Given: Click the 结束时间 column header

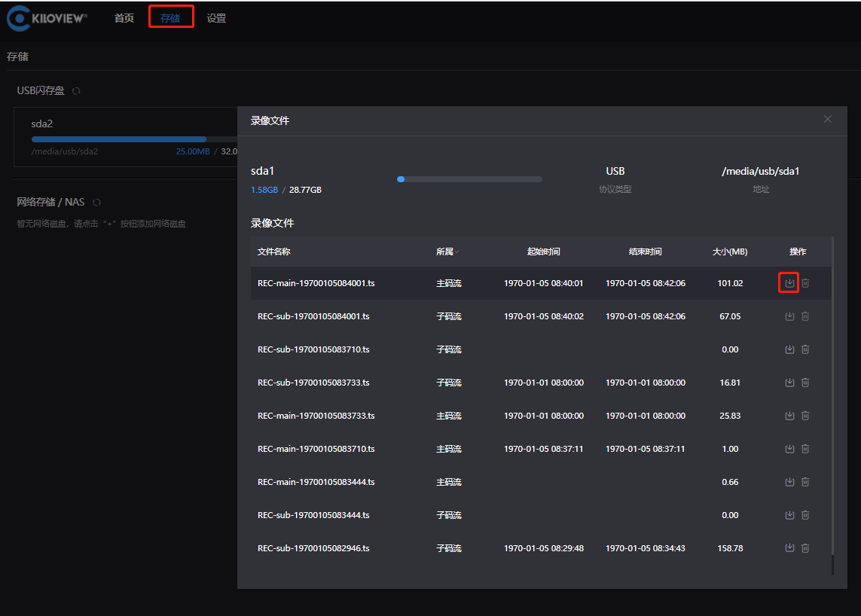Looking at the screenshot, I should click(x=646, y=252).
